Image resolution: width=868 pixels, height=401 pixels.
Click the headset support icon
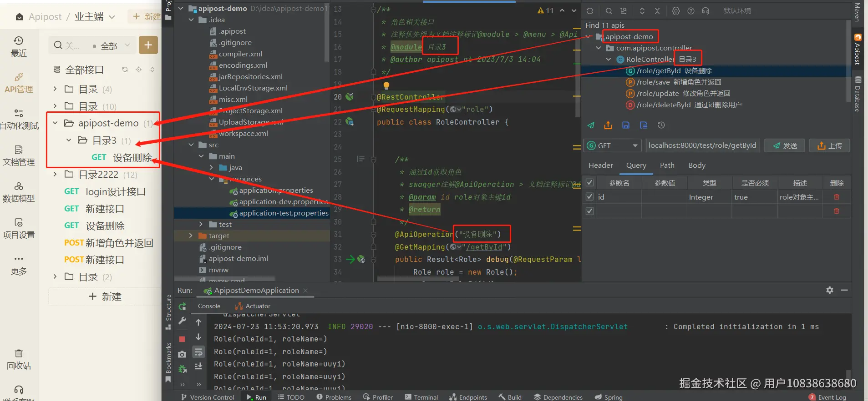[706, 11]
